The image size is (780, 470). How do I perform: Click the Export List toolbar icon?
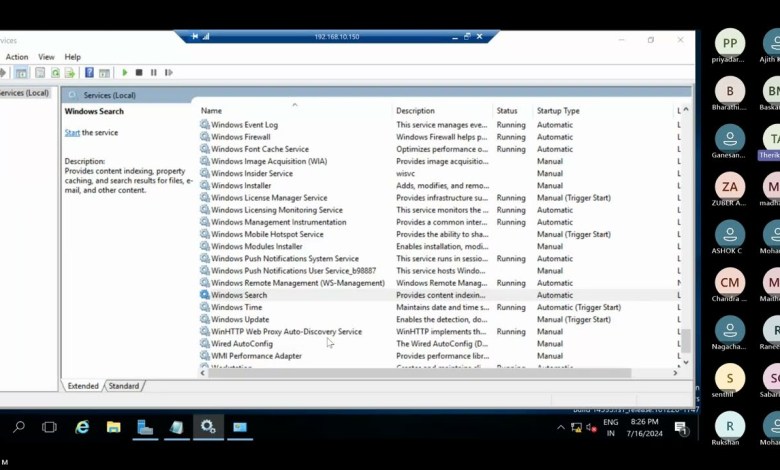pyautogui.click(x=70, y=73)
